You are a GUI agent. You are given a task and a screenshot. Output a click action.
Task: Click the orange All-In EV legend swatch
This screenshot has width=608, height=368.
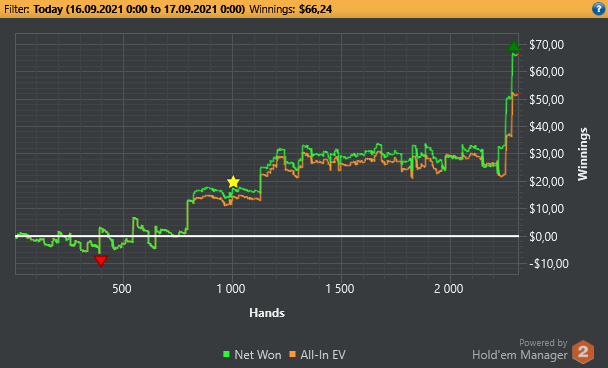pos(292,354)
